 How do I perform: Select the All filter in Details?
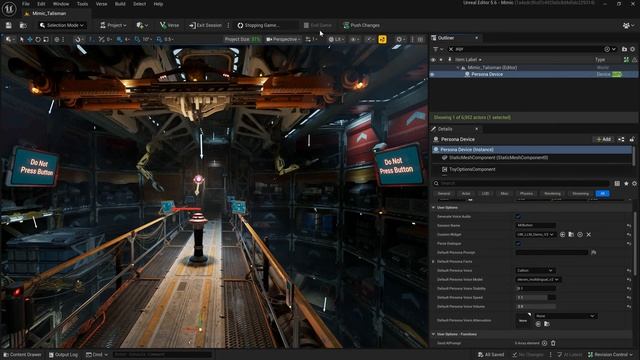[x=602, y=193]
